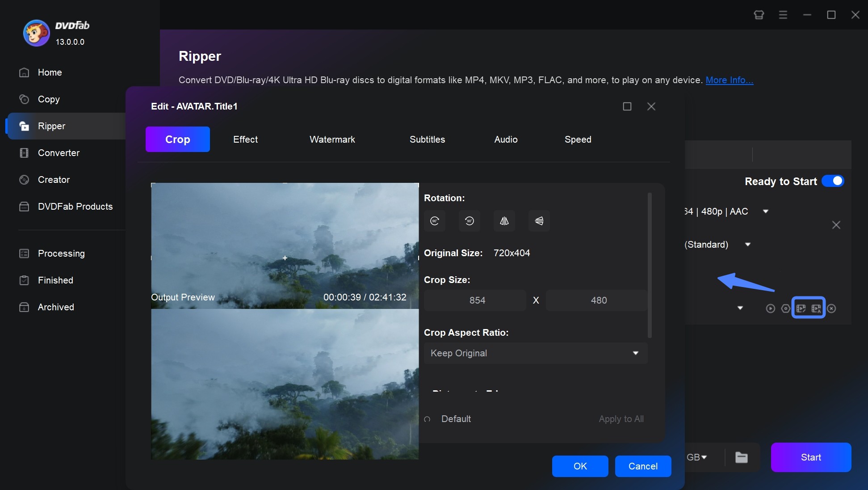Click the Edit crop/resize icon highlighted by arrow

(x=801, y=308)
